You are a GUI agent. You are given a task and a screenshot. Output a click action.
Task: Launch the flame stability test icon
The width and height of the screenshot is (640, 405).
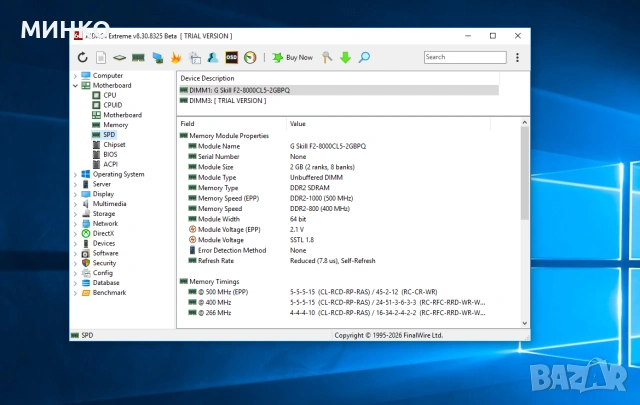pyautogui.click(x=176, y=58)
